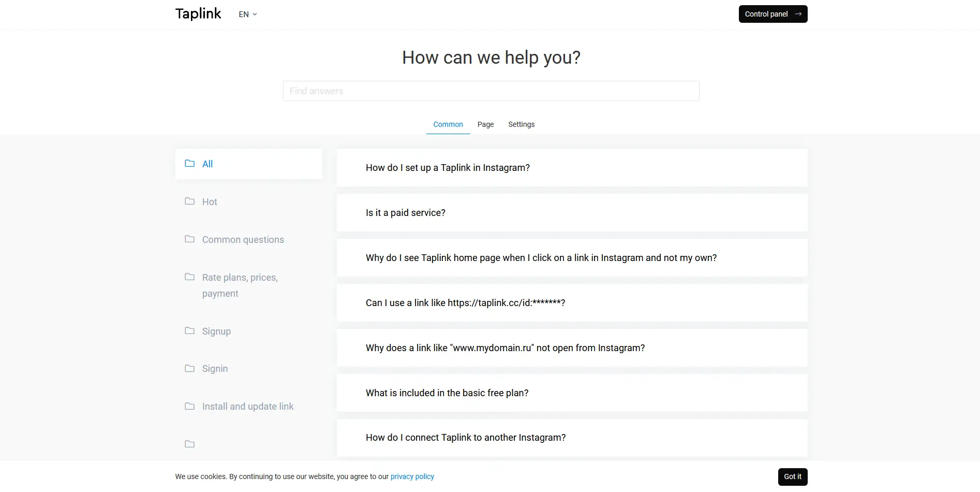Click the Taplink logo
980x492 pixels.
(x=198, y=14)
